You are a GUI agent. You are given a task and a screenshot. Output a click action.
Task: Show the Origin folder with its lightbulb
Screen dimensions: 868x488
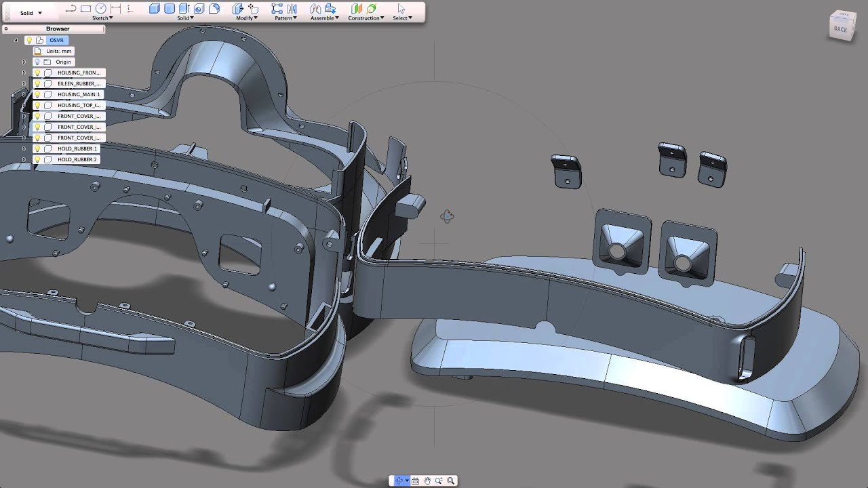(38, 62)
